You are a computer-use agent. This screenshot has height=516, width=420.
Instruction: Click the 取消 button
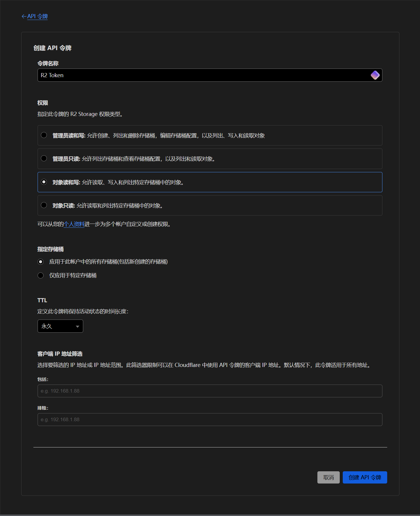click(x=328, y=477)
